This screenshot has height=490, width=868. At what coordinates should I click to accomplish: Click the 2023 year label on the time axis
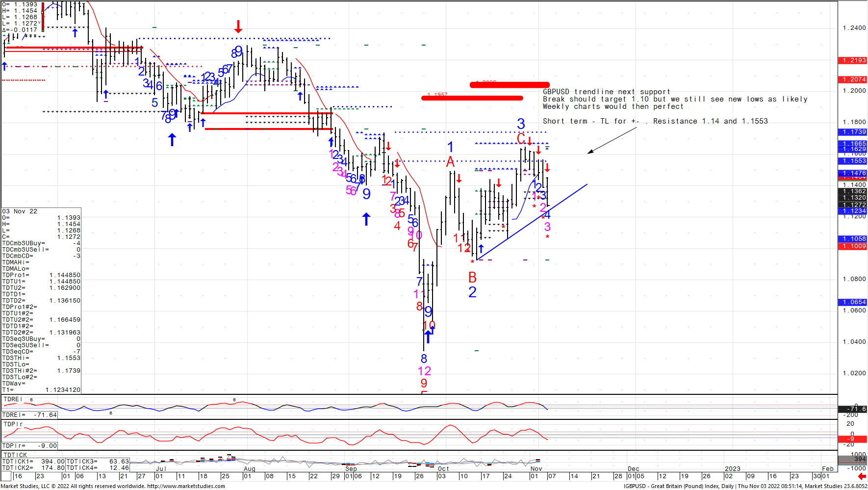point(733,469)
